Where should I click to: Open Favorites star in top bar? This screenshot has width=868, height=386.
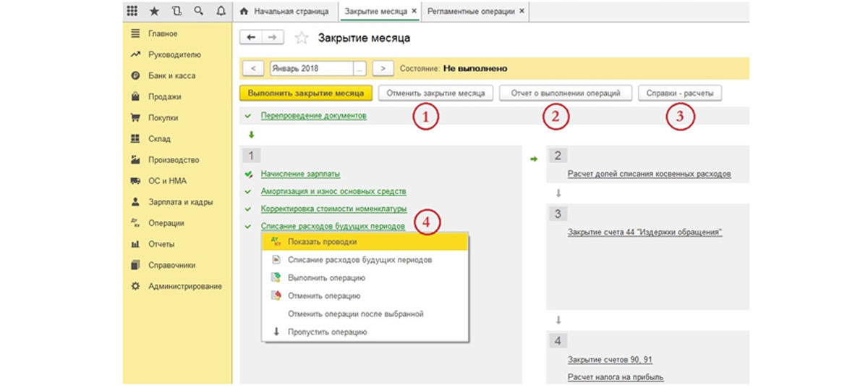(x=154, y=12)
